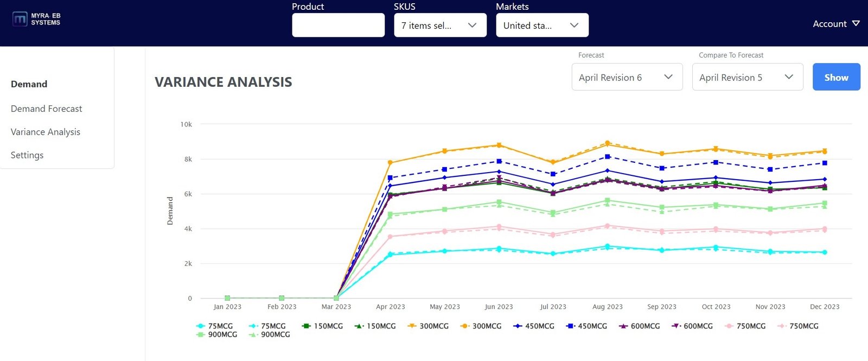The height and width of the screenshot is (361, 868).
Task: Toggle the dashed-line 300MCG legend entry
Action: (481, 326)
